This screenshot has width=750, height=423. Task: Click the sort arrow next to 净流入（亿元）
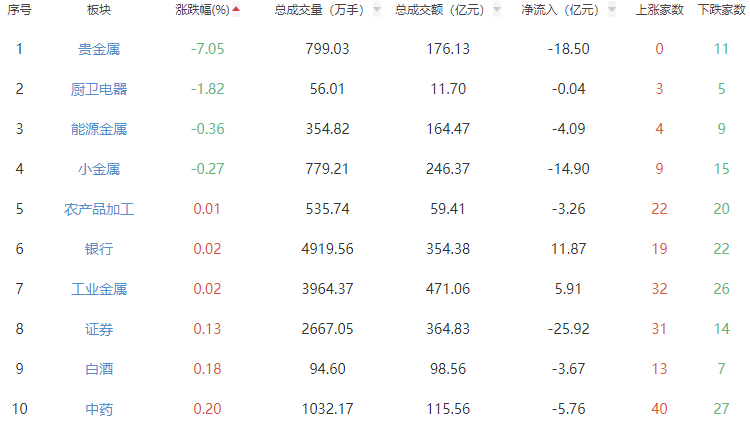[609, 10]
